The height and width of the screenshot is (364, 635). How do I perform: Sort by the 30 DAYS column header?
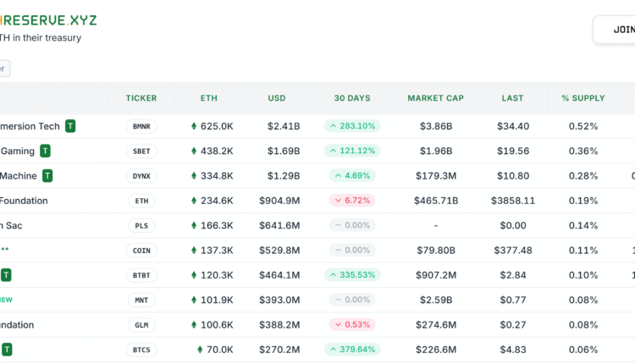pyautogui.click(x=352, y=98)
